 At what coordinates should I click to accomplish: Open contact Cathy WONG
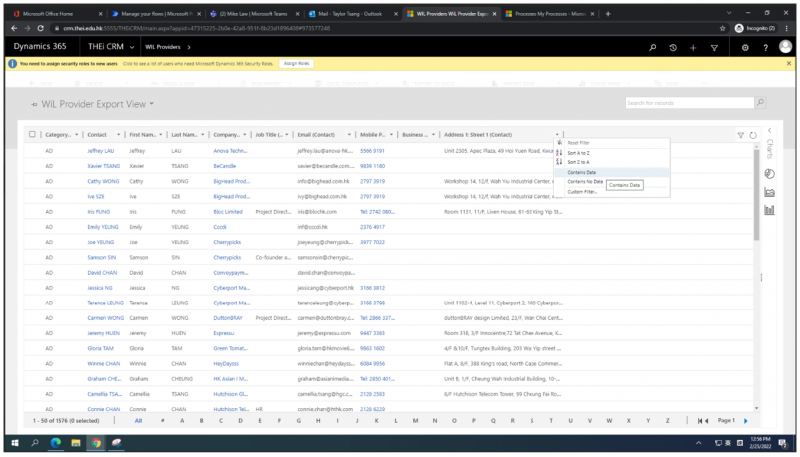(x=103, y=182)
